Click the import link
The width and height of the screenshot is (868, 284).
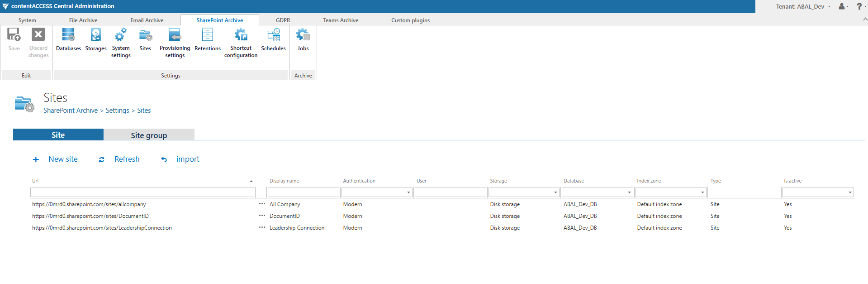tap(188, 159)
